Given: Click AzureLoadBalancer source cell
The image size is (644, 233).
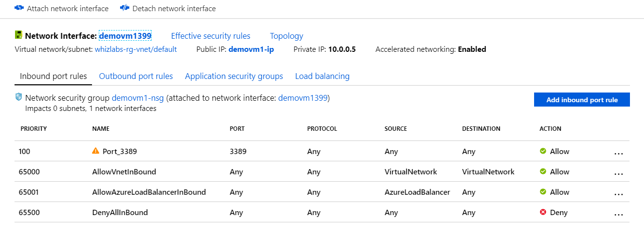Looking at the screenshot, I should 417,192.
